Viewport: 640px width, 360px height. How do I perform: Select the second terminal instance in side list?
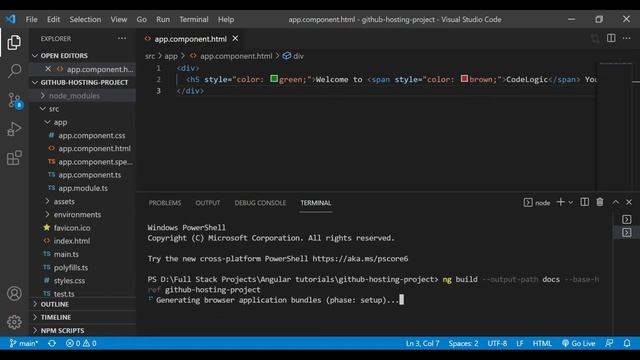(627, 233)
